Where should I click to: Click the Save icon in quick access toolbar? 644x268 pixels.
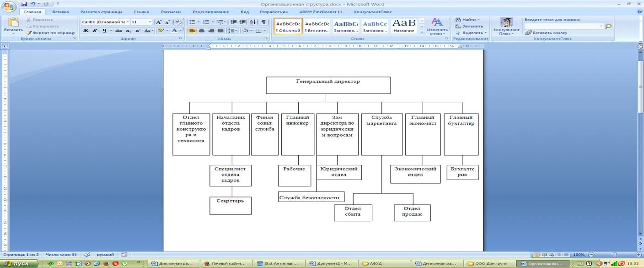24,4
